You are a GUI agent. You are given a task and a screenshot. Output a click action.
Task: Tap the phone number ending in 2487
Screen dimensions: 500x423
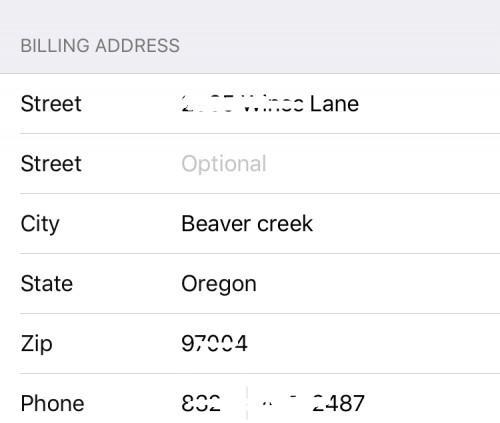(x=373, y=403)
